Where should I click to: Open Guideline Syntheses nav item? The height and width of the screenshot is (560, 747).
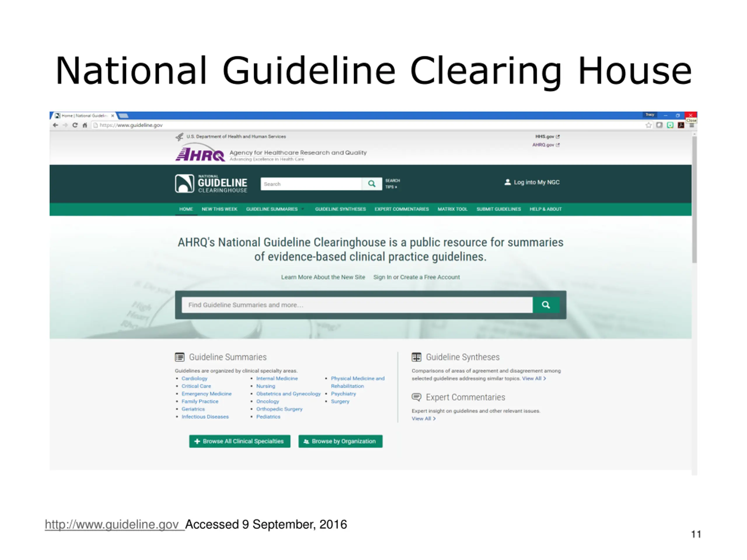point(341,209)
